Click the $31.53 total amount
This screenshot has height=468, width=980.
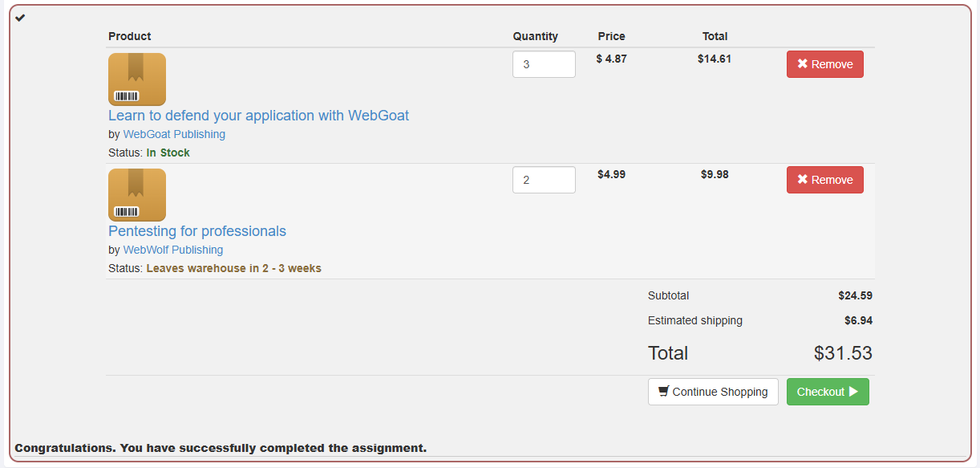[843, 353]
